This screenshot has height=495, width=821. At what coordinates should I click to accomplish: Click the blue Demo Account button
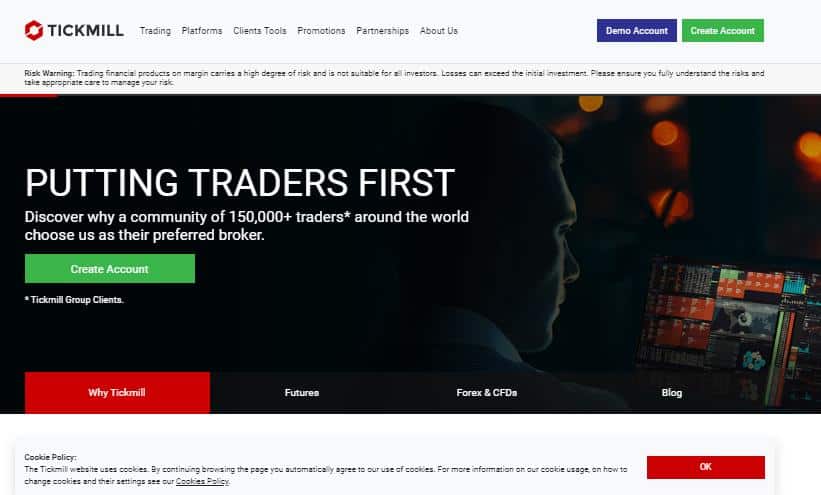tap(637, 30)
